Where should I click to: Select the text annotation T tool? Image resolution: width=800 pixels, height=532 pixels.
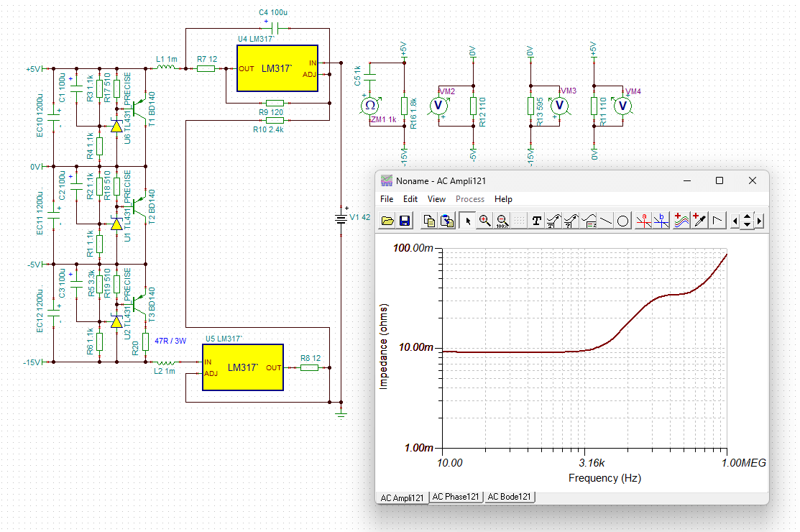tap(537, 221)
